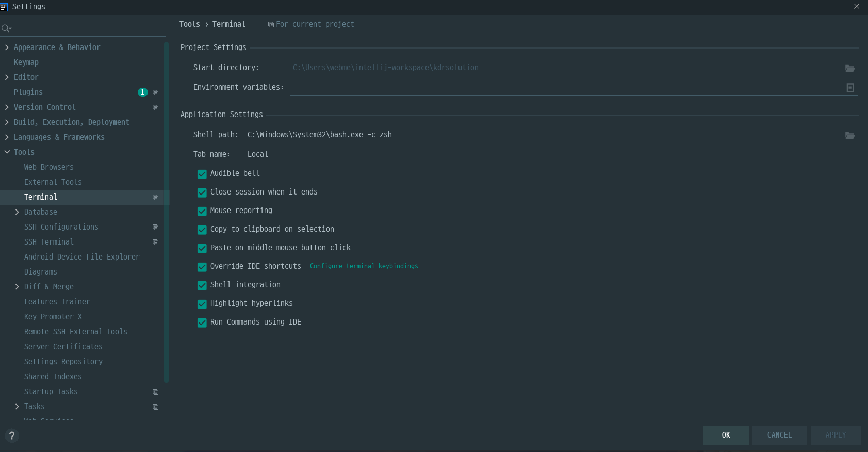Click the Tab name input field
This screenshot has width=868, height=452.
(x=551, y=154)
